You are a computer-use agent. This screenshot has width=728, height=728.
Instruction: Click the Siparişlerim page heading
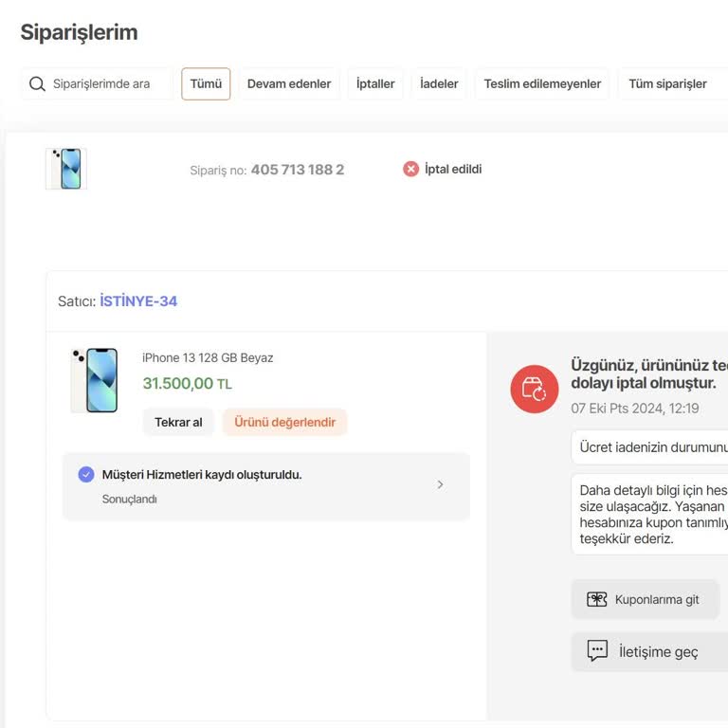pyautogui.click(x=79, y=32)
